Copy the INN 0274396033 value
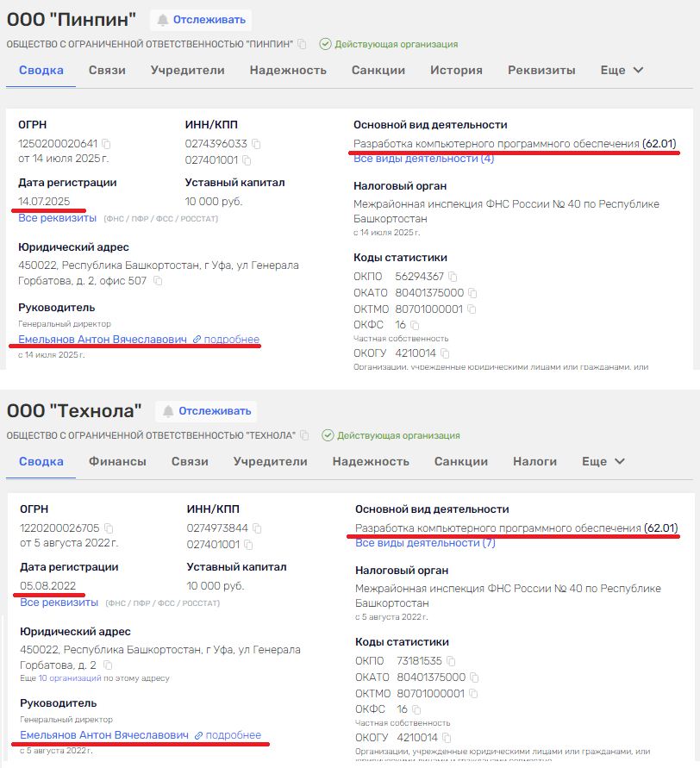Viewport: 700px width, 768px height. tap(256, 144)
